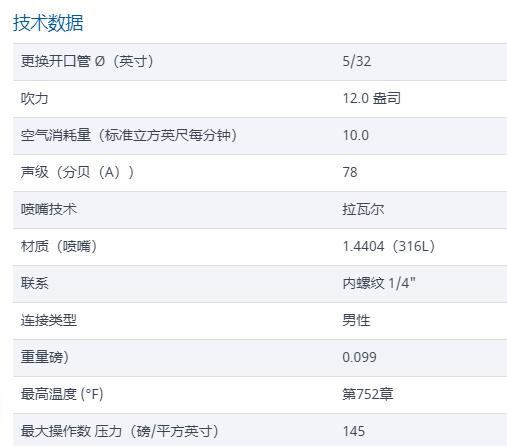The image size is (507, 446).
Task: Click the 拉瓦尔 nozzle technology value
Action: (x=363, y=209)
